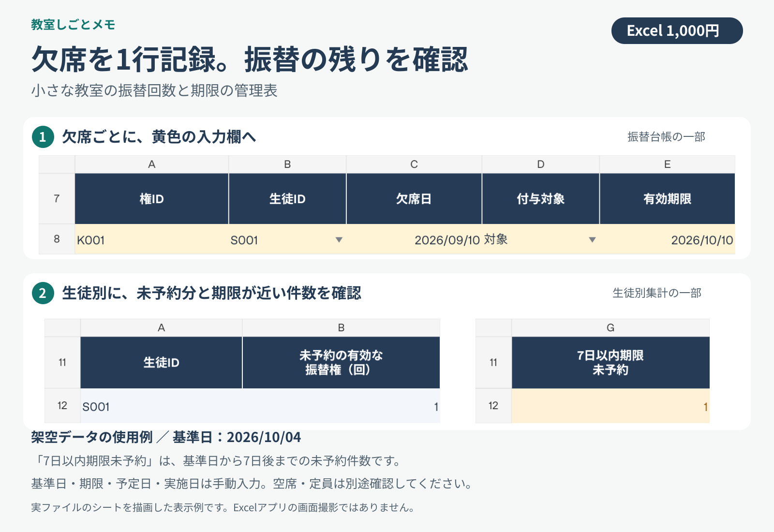Select the S001 cell in summary row 12

[x=161, y=406]
